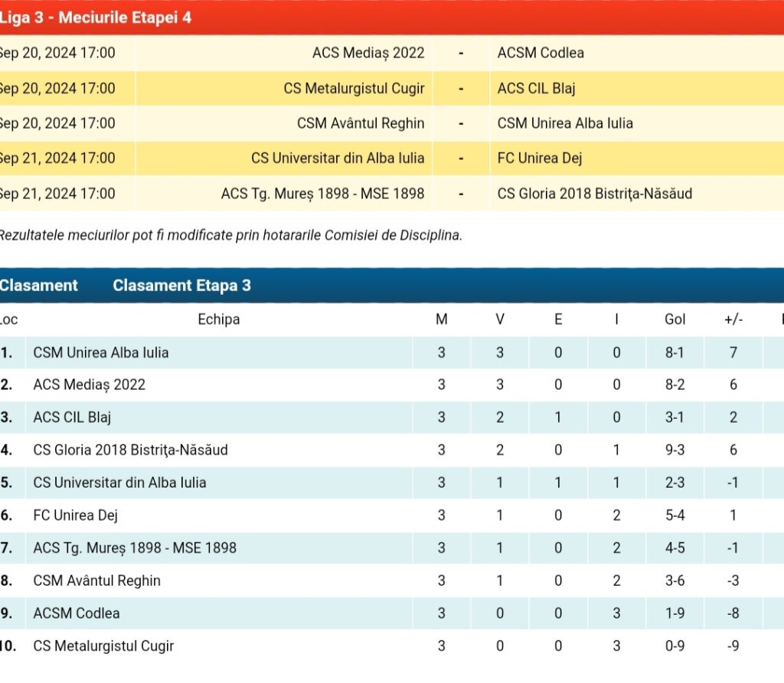Open CS Metalurgistul Cugir fixture team
This screenshot has width=784, height=683.
click(354, 89)
